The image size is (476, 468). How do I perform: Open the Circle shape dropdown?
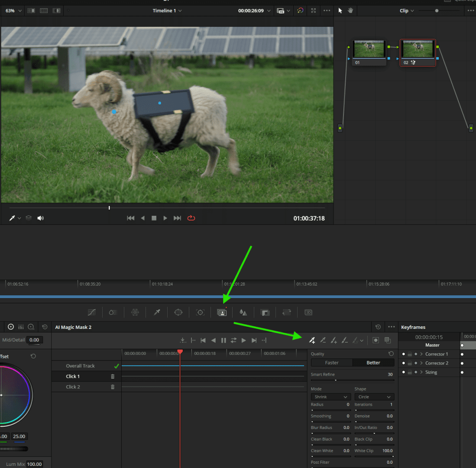tap(374, 396)
